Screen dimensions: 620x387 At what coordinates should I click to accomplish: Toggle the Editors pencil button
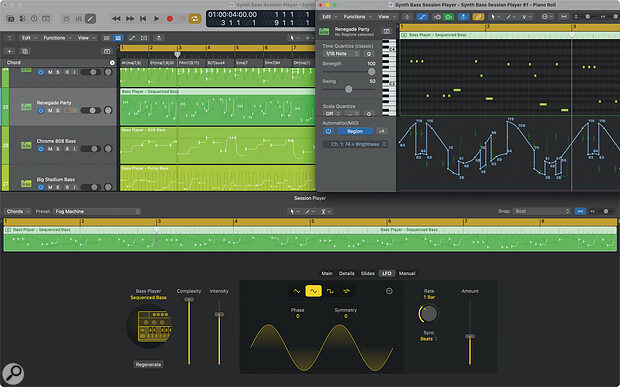tap(91, 19)
